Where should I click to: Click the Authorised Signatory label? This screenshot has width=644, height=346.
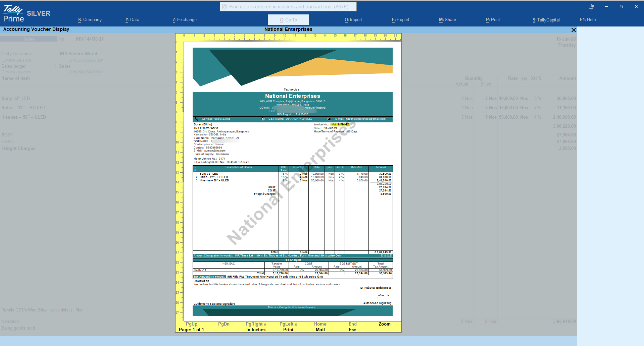[377, 303]
